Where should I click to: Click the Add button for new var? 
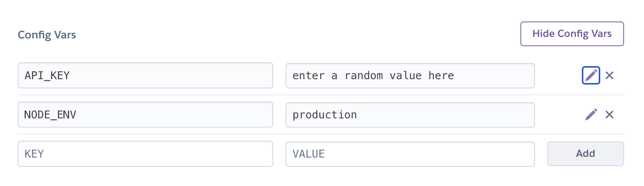[x=585, y=154]
